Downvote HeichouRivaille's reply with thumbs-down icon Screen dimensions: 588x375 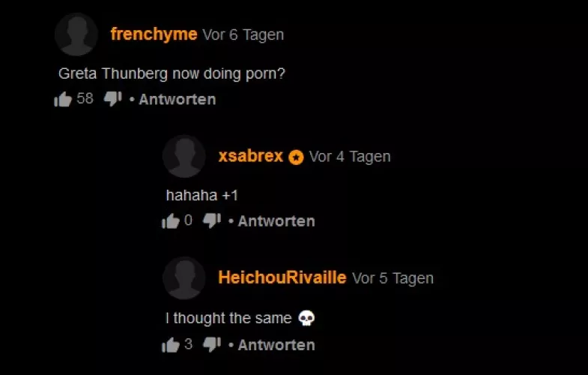(211, 344)
